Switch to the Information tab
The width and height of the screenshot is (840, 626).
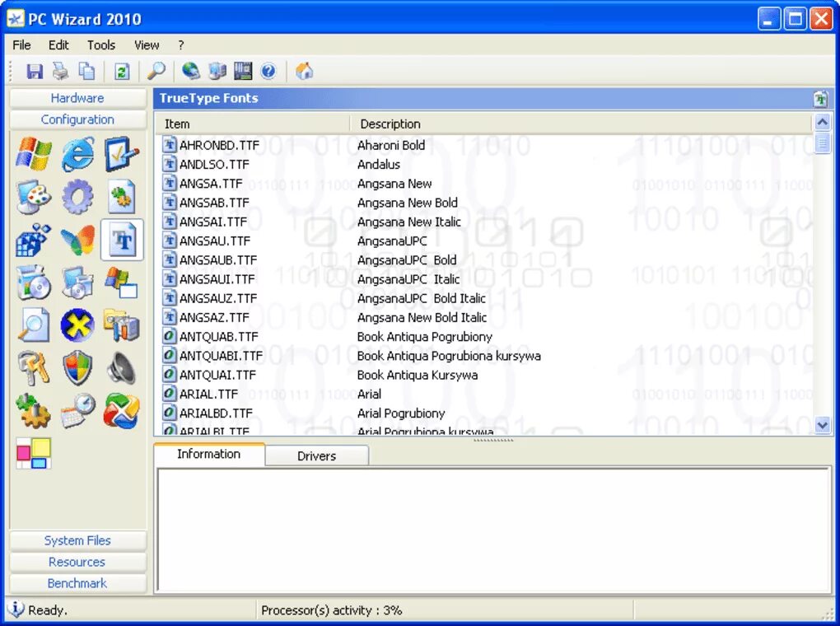point(209,454)
